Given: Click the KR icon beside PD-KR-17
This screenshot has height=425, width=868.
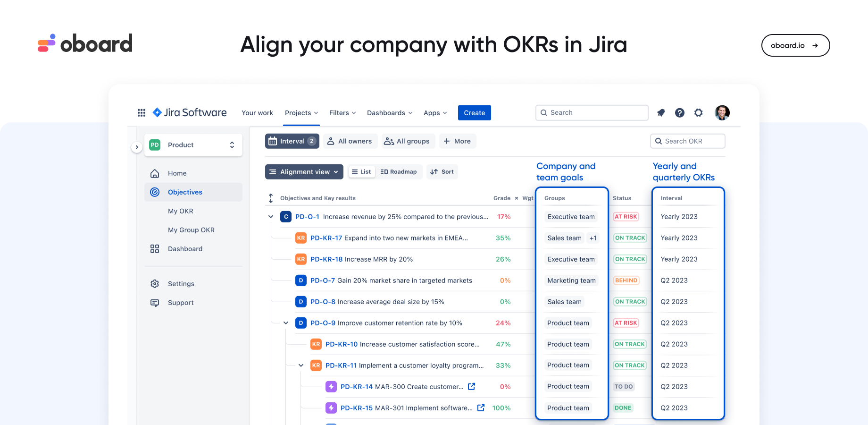Looking at the screenshot, I should pos(301,238).
